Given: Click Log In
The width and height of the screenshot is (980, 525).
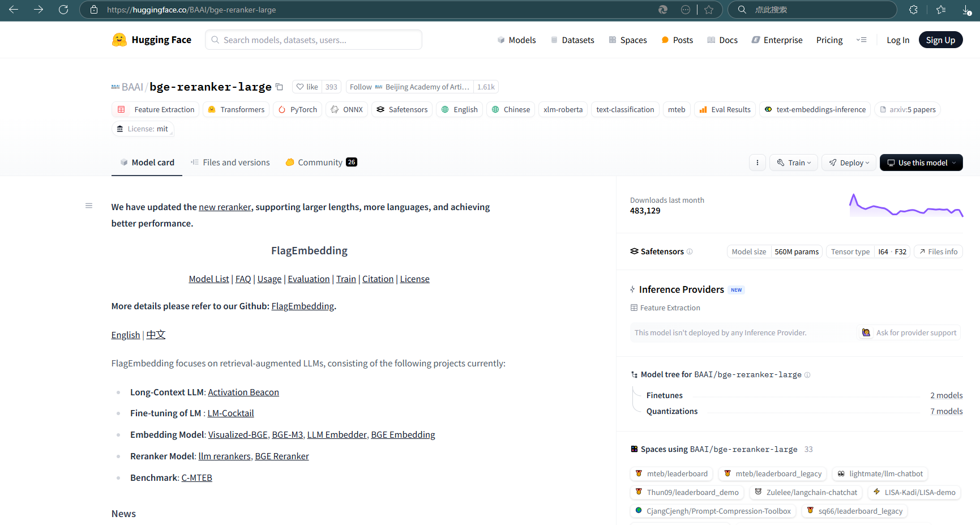Looking at the screenshot, I should pyautogui.click(x=898, y=40).
